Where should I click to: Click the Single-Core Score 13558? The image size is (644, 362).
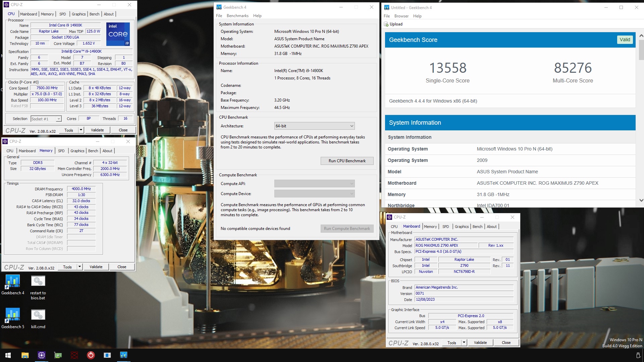point(448,68)
